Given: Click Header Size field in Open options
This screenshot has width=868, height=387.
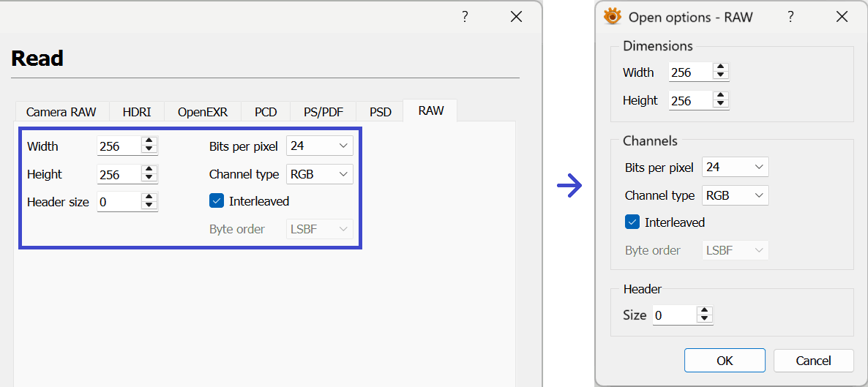Looking at the screenshot, I should coord(675,315).
